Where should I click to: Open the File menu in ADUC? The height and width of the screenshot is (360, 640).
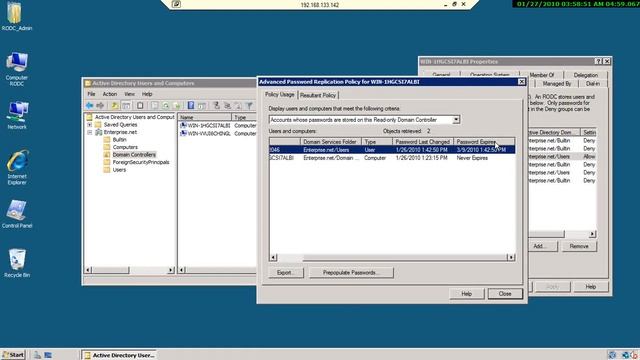pos(91,94)
